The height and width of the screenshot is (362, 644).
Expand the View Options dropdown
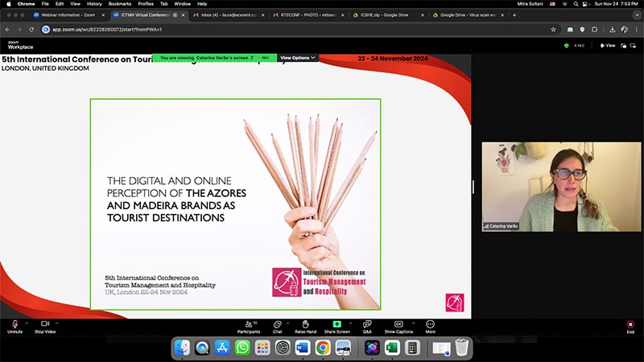coord(298,58)
